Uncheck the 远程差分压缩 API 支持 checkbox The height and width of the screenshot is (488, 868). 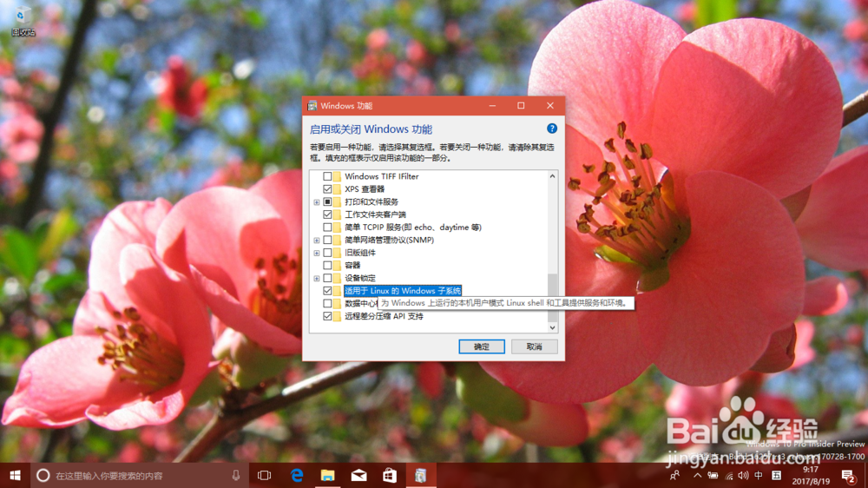click(327, 316)
